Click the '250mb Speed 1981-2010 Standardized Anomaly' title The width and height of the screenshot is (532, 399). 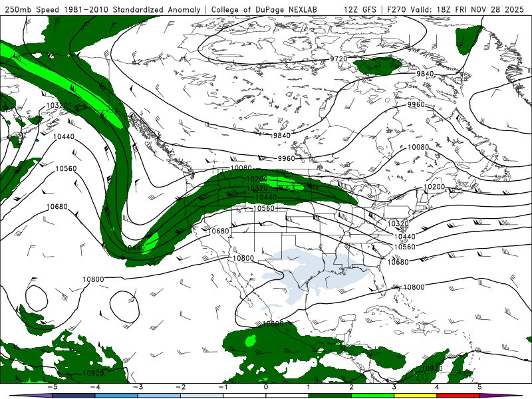coord(102,9)
